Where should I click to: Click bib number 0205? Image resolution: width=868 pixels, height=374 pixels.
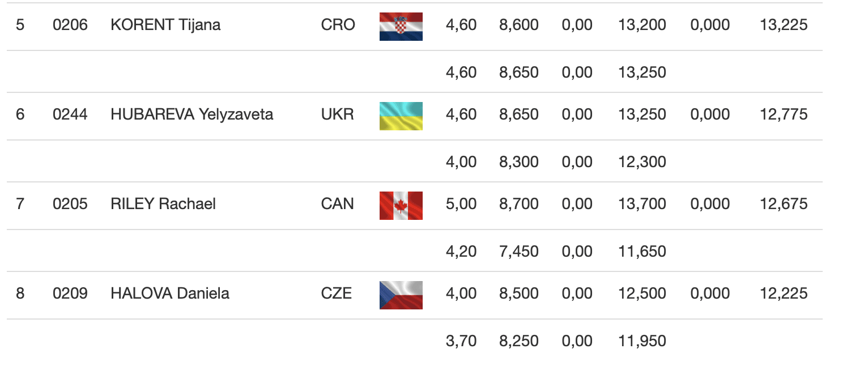[70, 204]
